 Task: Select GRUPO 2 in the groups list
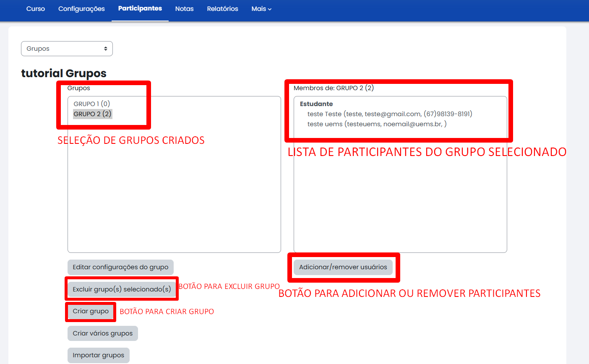point(92,114)
